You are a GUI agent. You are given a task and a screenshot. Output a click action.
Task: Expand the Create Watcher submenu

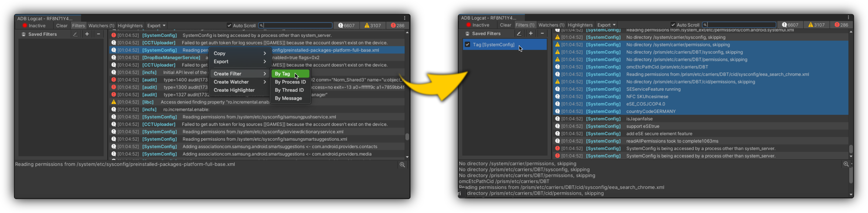tap(240, 82)
